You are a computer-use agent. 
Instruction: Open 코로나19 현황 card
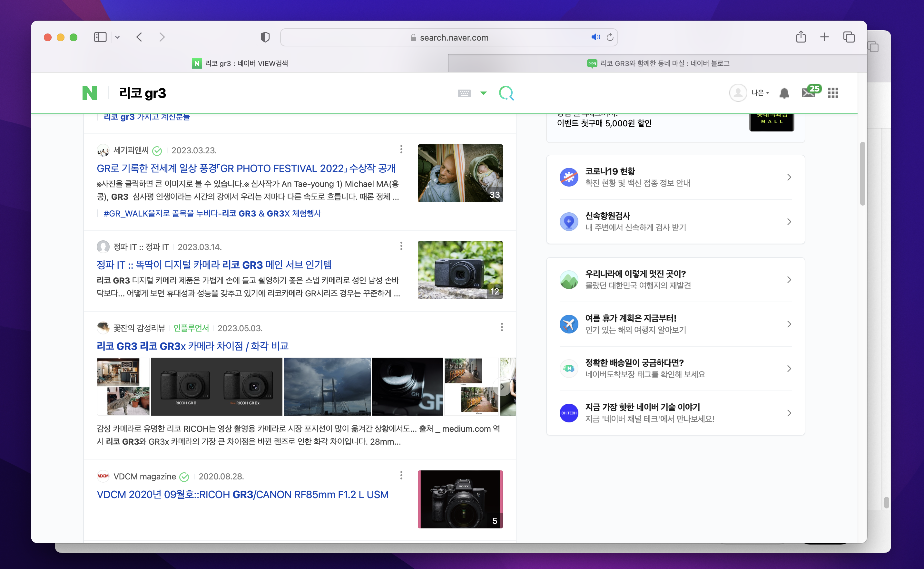(675, 177)
